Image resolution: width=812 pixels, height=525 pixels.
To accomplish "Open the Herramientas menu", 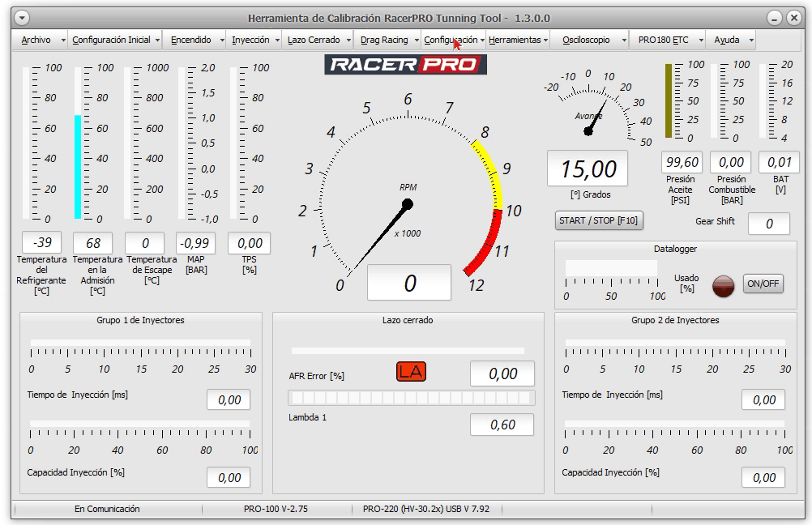I will [x=515, y=40].
